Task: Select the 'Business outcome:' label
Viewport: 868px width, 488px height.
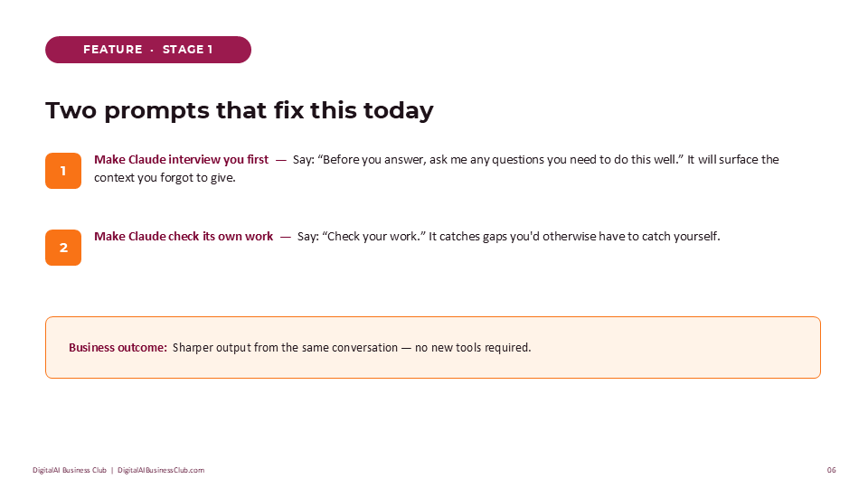Action: [118, 347]
